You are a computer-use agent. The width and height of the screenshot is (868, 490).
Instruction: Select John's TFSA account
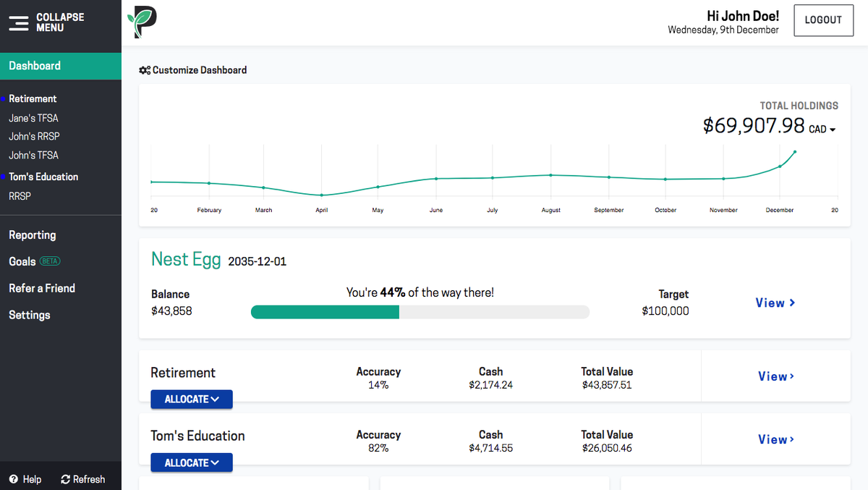[x=33, y=155]
